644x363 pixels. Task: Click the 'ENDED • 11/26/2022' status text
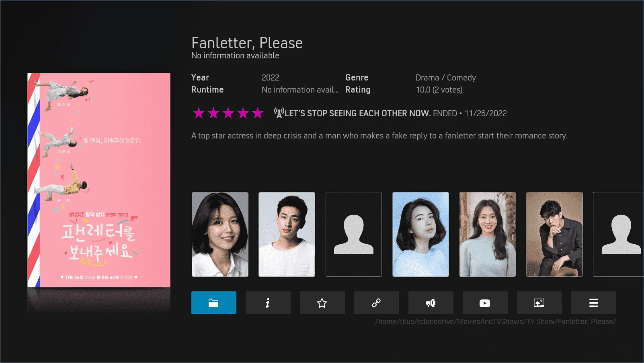pyautogui.click(x=470, y=113)
